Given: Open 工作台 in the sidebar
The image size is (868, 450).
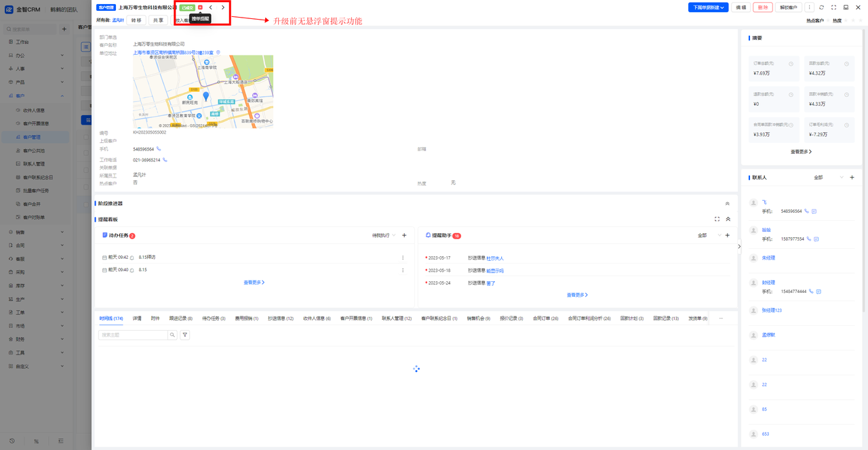Looking at the screenshot, I should pos(22,42).
